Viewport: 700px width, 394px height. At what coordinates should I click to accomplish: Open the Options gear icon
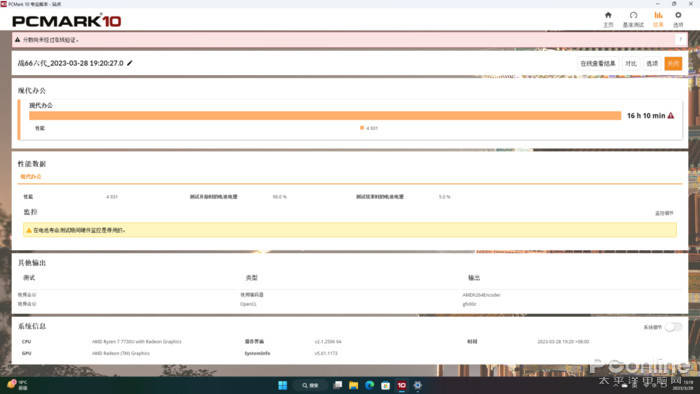(x=678, y=19)
